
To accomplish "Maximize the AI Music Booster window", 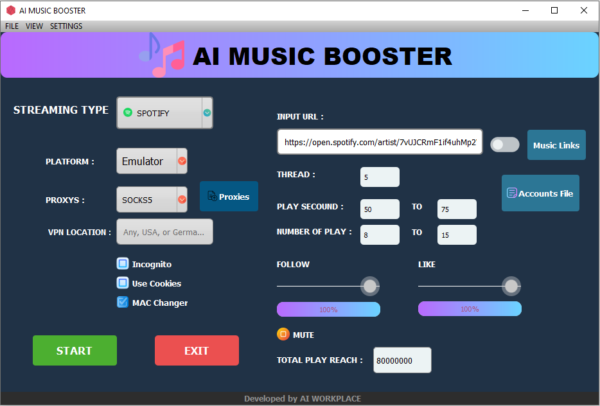I will (x=554, y=10).
